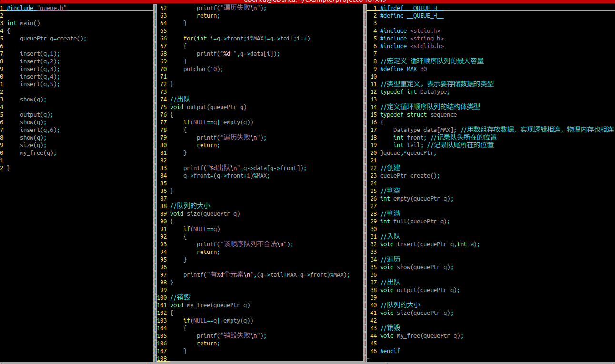
Task: Click the printf("该顺序队列不合法\n") line
Action: click(245, 244)
